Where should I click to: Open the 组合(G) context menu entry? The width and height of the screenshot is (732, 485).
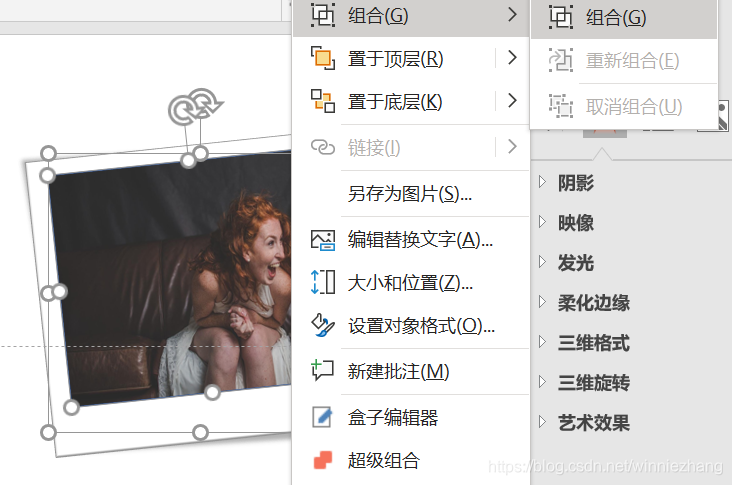pos(411,17)
